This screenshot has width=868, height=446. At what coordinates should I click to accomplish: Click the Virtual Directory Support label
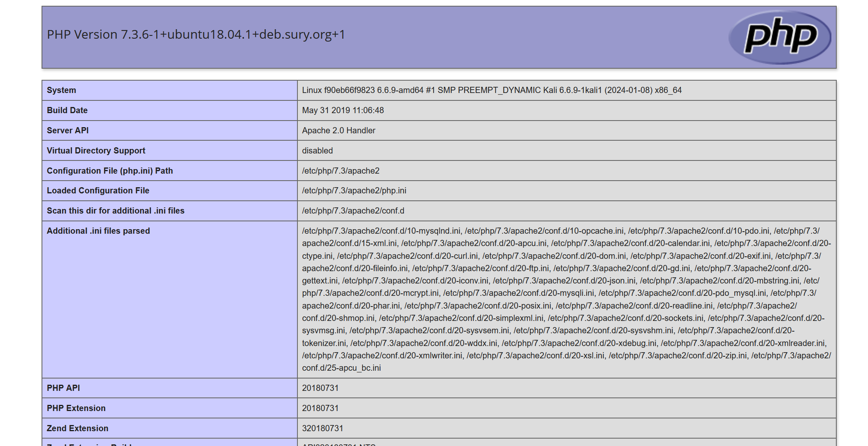click(x=96, y=151)
